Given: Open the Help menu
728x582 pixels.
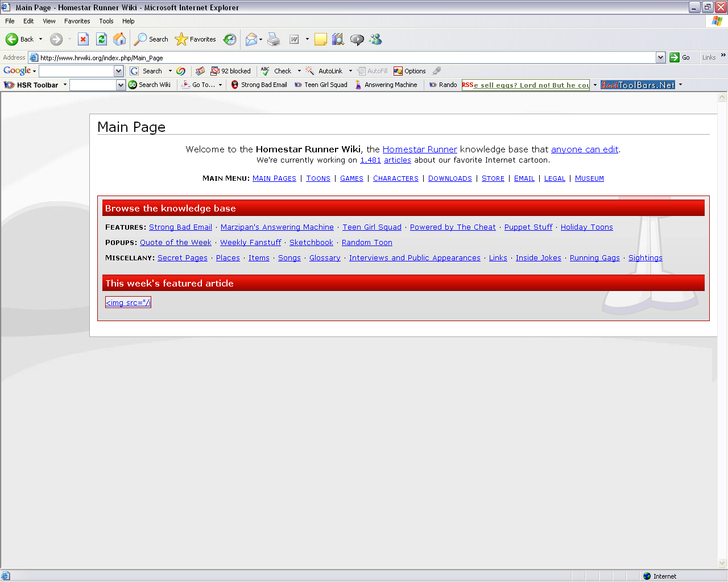Looking at the screenshot, I should point(129,21).
